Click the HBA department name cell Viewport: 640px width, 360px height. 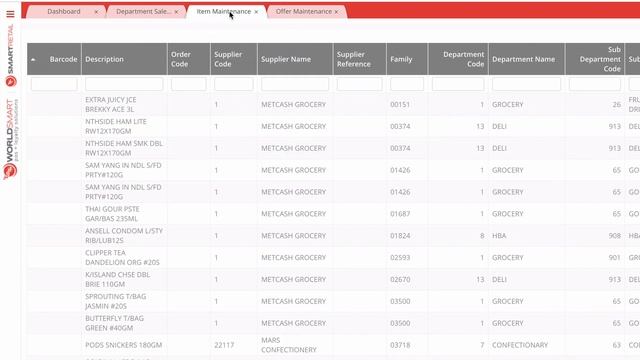499,236
